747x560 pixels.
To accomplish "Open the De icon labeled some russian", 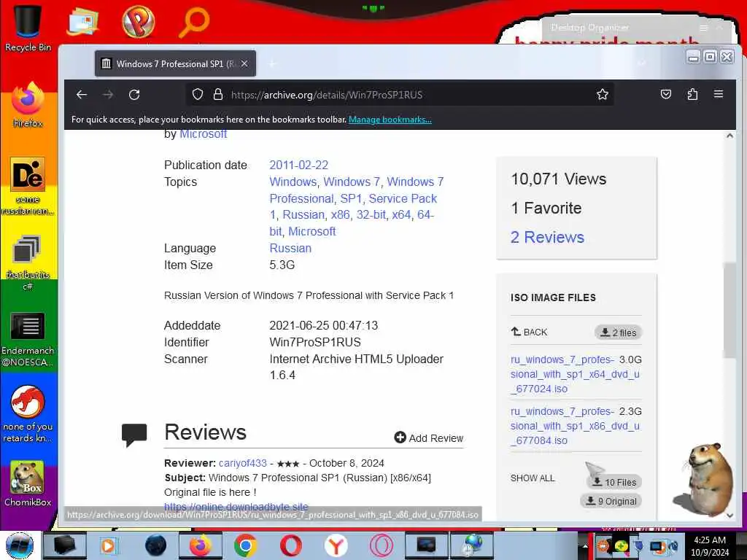I will coord(28,186).
